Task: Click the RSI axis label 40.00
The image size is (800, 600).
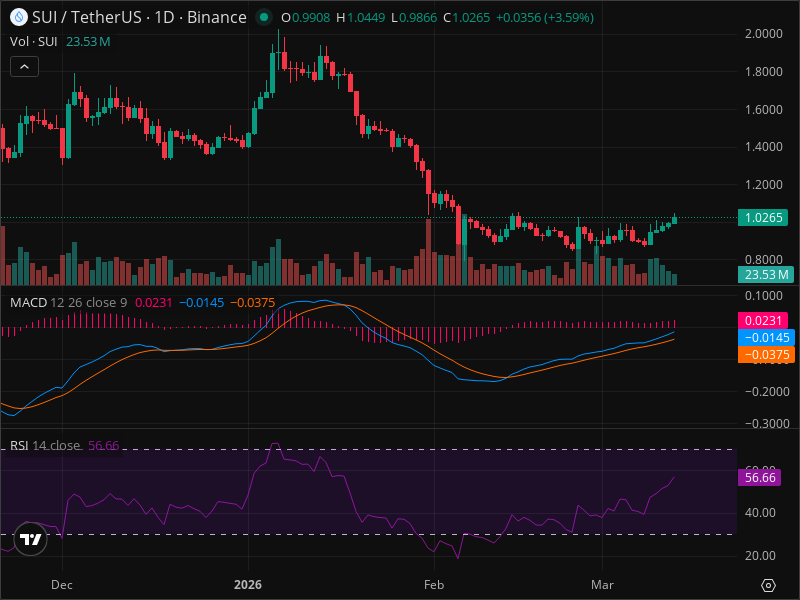Action: coord(760,513)
